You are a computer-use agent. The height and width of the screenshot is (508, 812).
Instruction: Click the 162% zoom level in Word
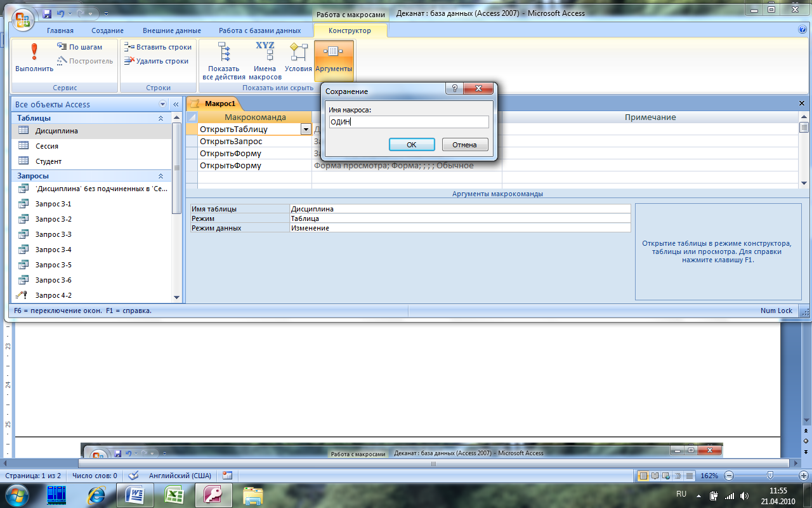(709, 476)
